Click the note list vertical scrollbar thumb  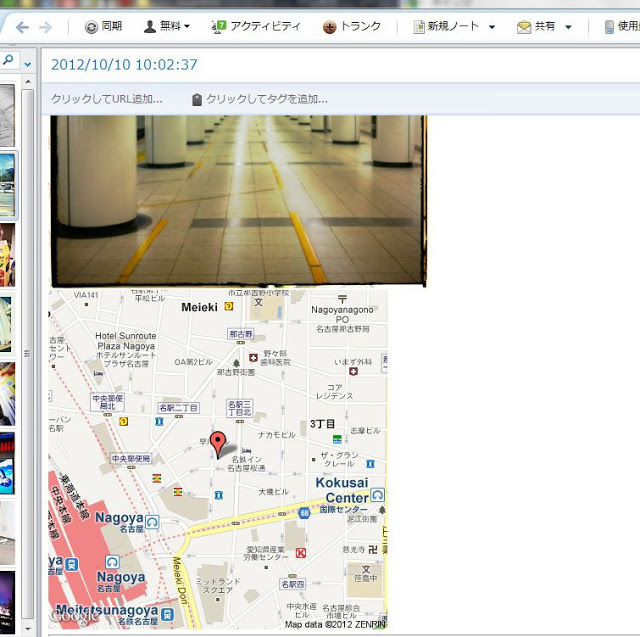(28, 354)
